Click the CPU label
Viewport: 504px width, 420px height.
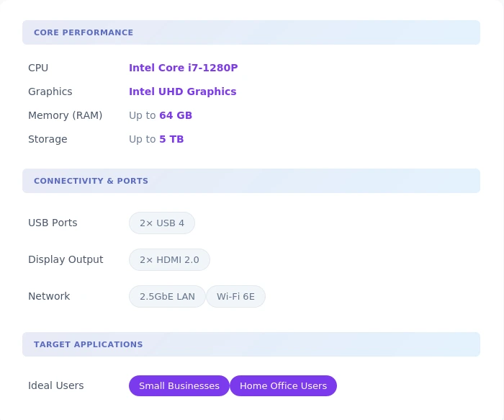click(x=38, y=68)
